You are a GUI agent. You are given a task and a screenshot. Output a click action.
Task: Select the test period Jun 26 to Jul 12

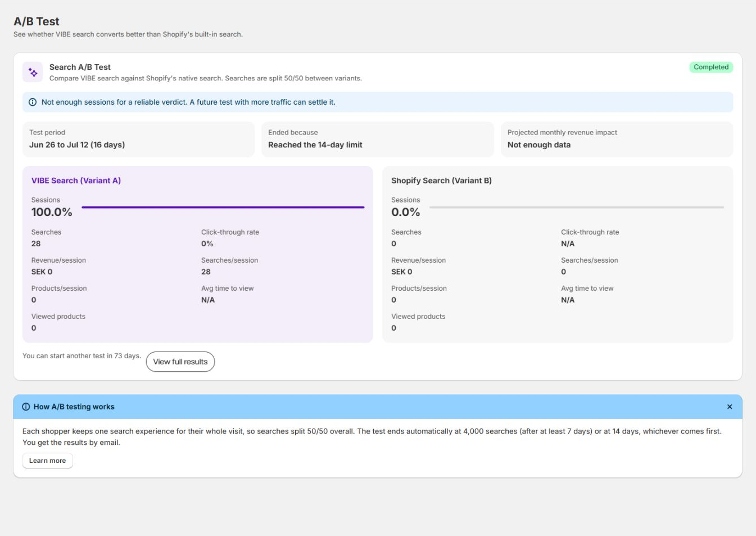[77, 145]
